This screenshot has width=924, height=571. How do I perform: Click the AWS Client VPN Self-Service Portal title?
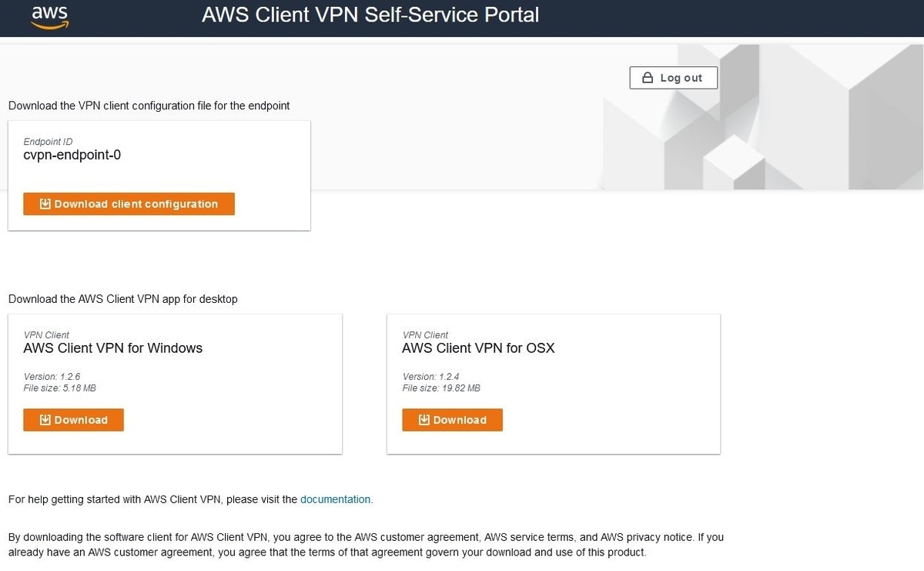370,15
